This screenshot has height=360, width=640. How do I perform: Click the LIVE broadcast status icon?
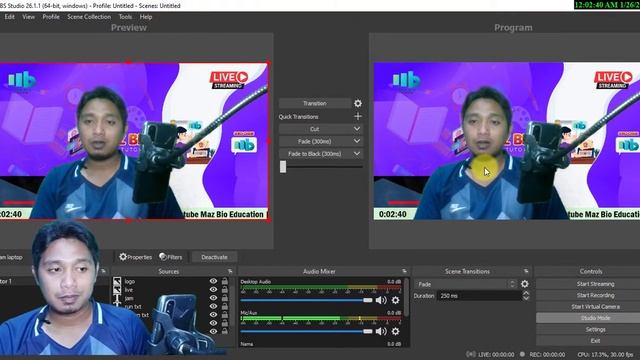[x=471, y=354]
